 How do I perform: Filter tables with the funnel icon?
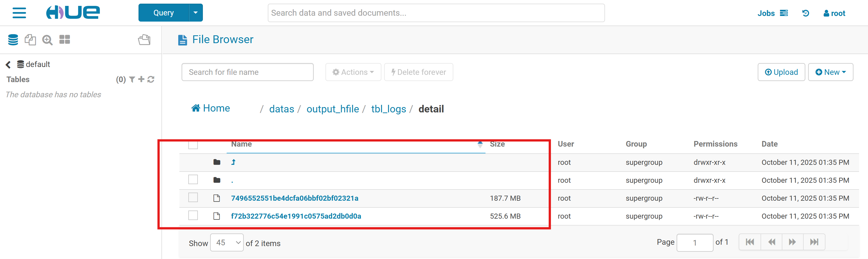click(x=132, y=79)
